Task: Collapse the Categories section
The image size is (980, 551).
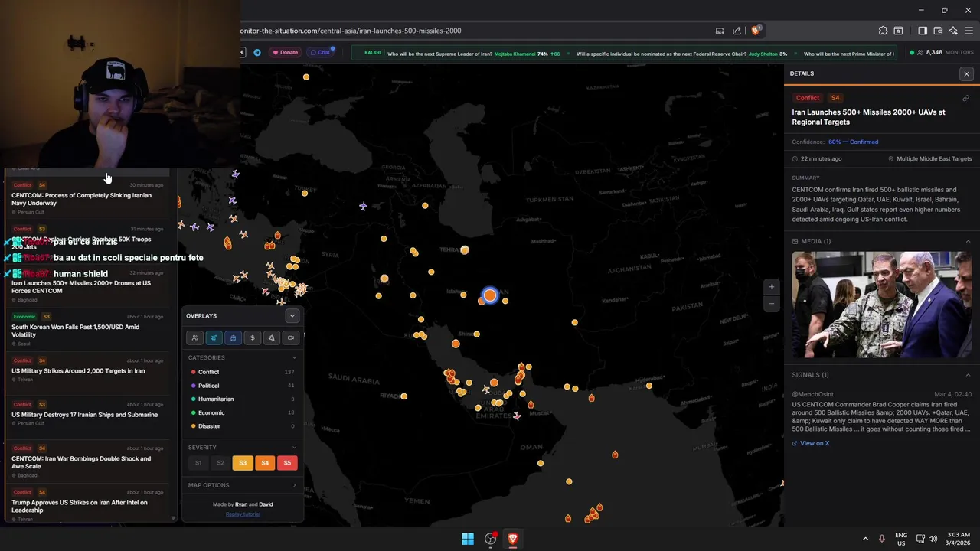Action: click(294, 357)
